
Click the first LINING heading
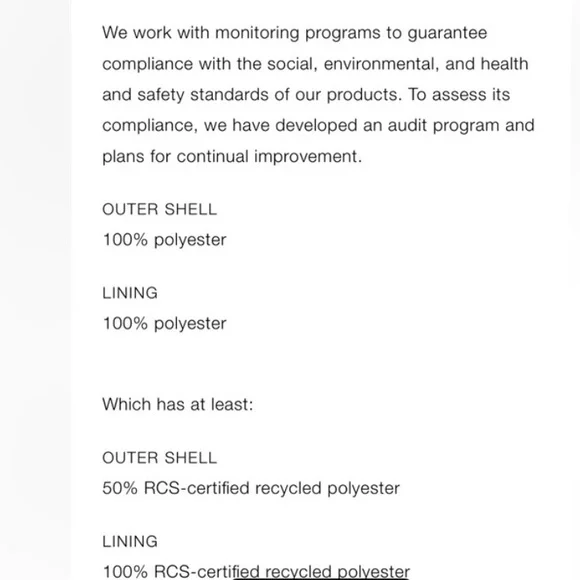coord(130,293)
